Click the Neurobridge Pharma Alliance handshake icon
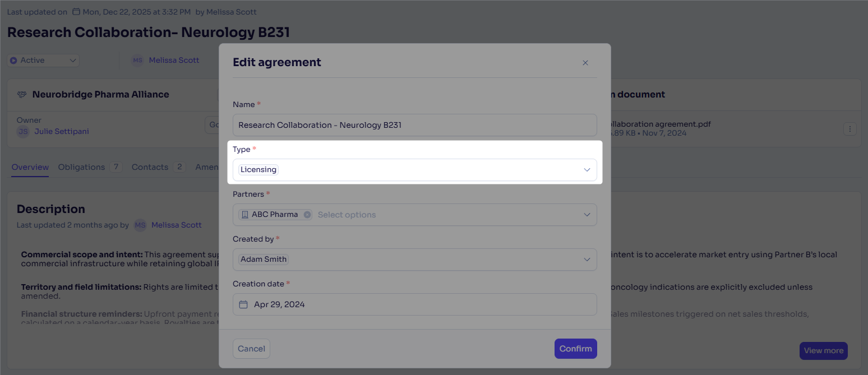 pyautogui.click(x=22, y=95)
